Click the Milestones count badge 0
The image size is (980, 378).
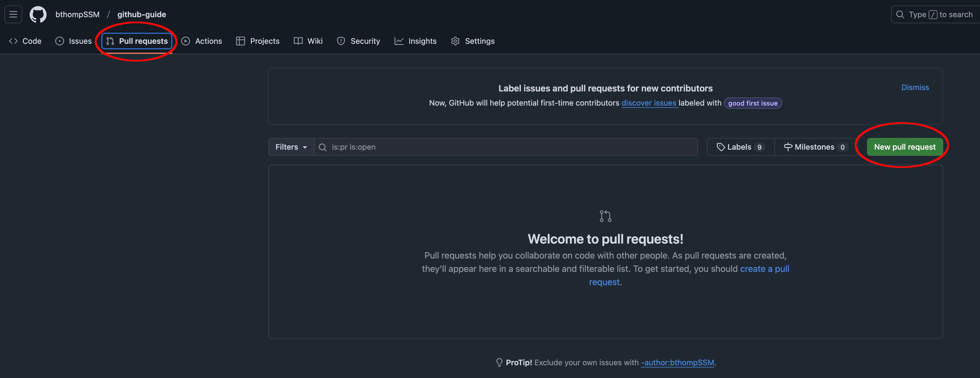coord(842,147)
